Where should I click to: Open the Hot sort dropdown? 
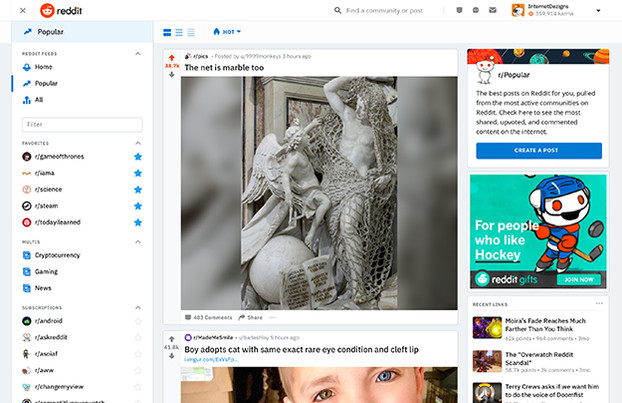point(227,32)
